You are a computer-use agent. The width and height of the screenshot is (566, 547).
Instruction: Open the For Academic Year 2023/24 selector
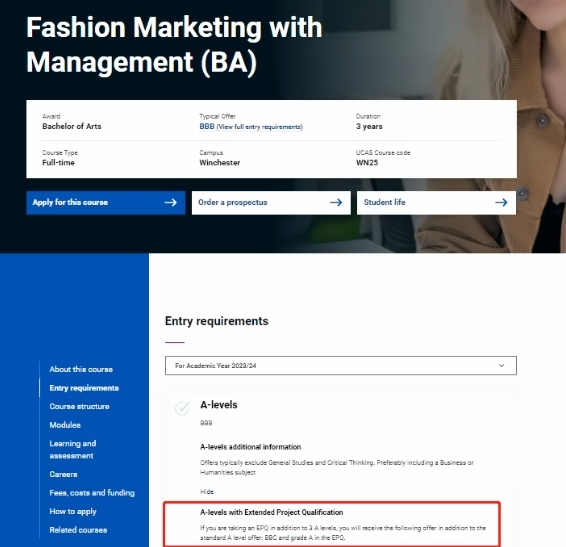pyautogui.click(x=341, y=365)
